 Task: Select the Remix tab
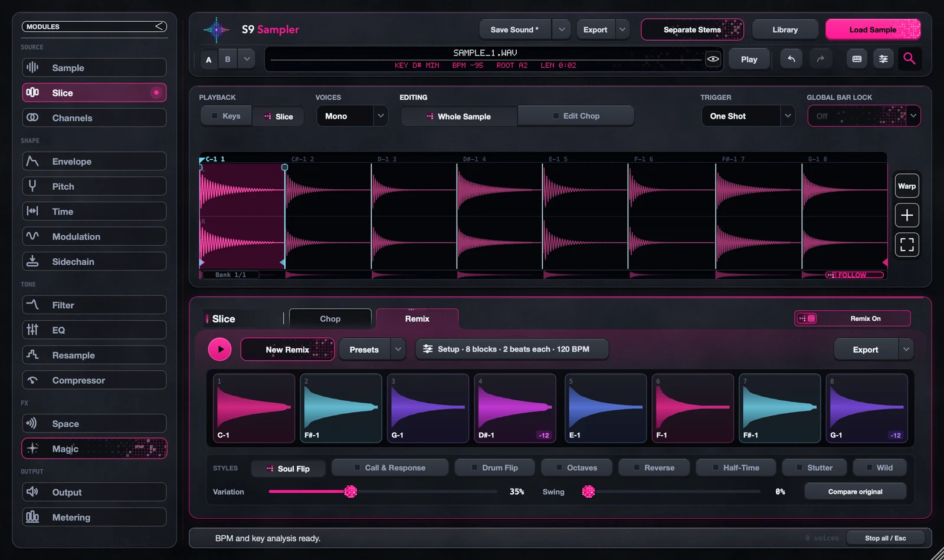tap(417, 318)
